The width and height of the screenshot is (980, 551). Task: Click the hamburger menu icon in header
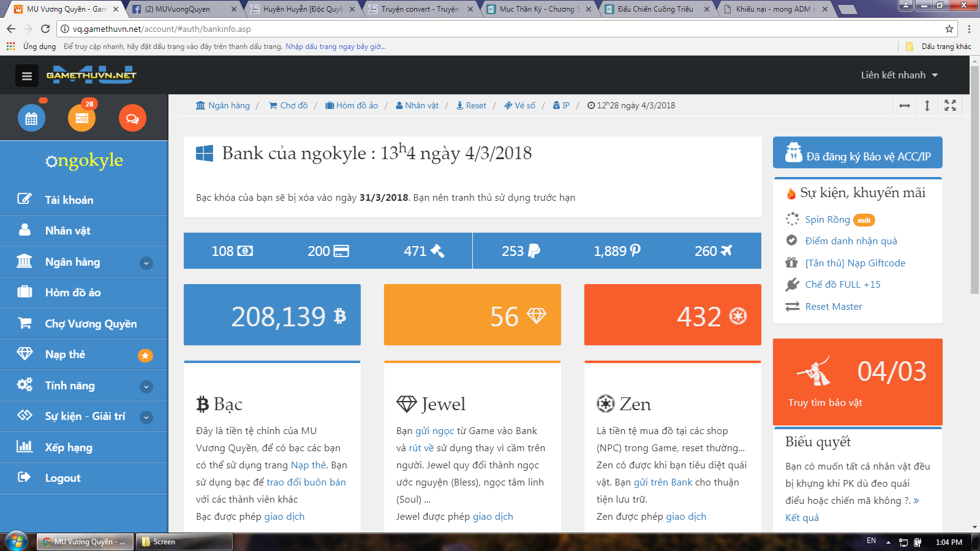(27, 76)
